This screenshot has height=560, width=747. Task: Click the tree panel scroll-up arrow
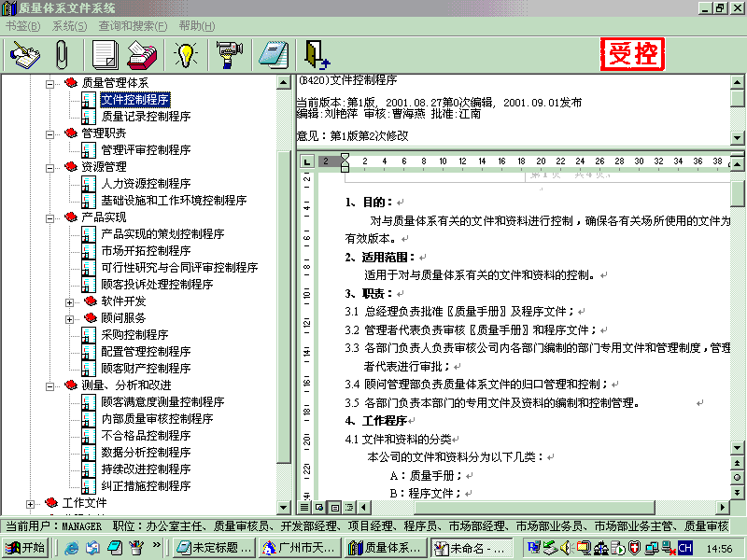click(x=285, y=83)
